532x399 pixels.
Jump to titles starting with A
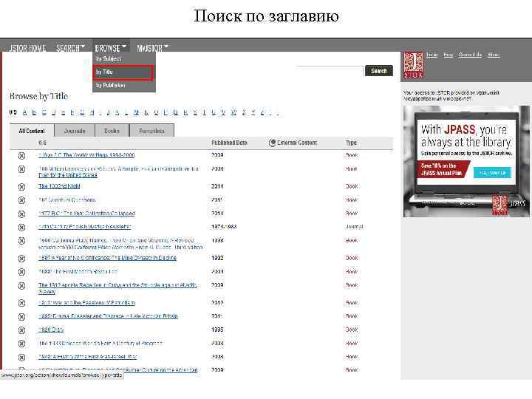(x=24, y=112)
